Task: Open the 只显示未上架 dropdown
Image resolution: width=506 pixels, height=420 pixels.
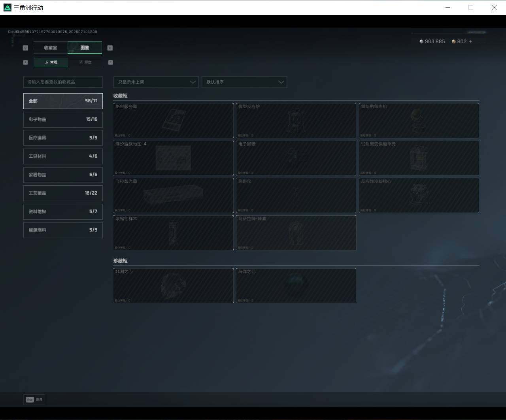Action: [156, 82]
